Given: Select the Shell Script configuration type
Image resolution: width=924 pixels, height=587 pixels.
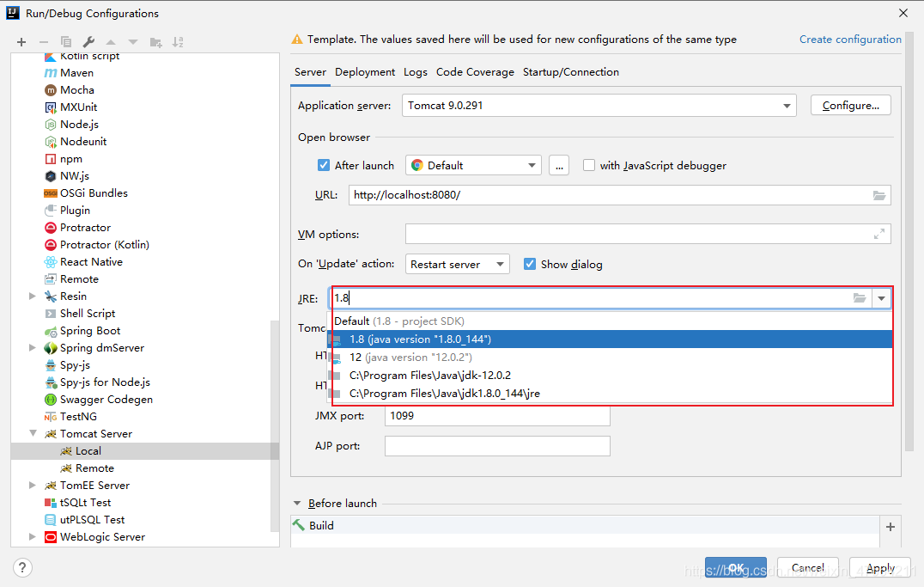Looking at the screenshot, I should click(88, 313).
